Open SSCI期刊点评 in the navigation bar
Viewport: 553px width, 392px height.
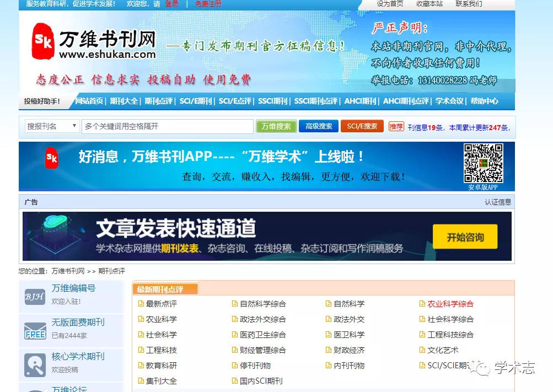click(x=316, y=101)
